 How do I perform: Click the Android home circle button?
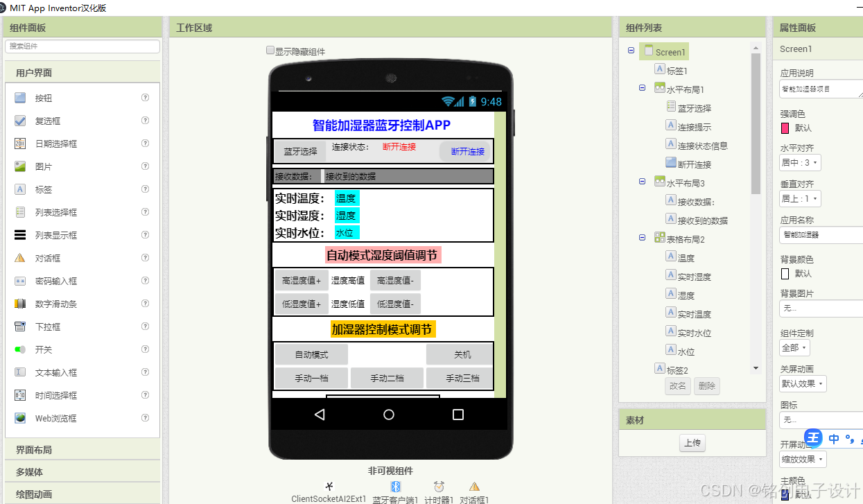pos(389,415)
